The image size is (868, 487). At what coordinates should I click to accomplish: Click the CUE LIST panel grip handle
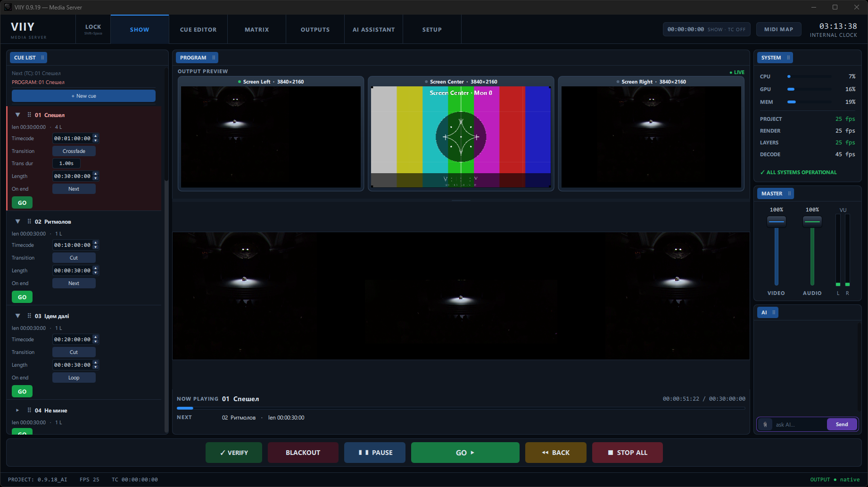tap(42, 58)
